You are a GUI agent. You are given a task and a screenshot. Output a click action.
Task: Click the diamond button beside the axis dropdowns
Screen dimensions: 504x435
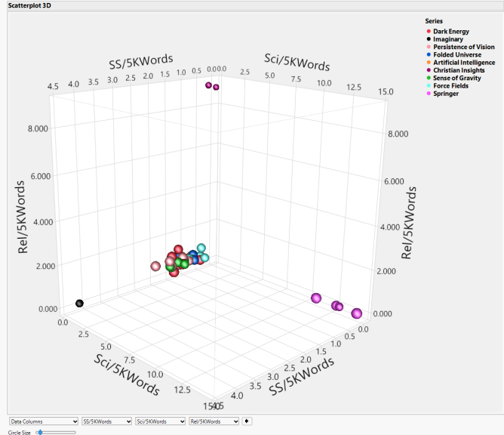[248, 421]
